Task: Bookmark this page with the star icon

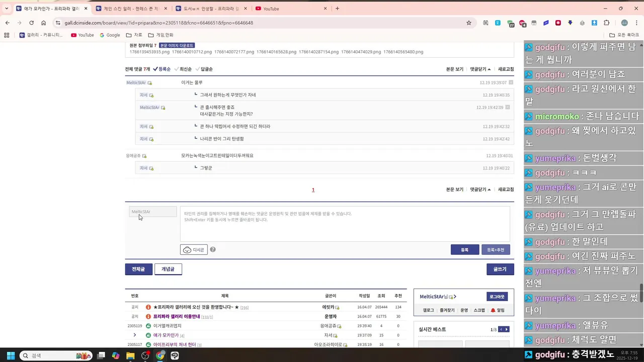Action: tap(469, 23)
